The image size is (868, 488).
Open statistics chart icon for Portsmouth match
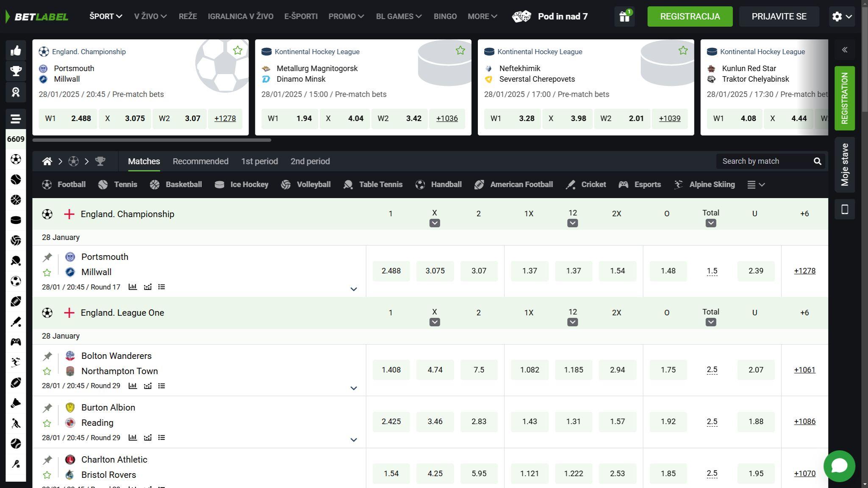pos(133,287)
